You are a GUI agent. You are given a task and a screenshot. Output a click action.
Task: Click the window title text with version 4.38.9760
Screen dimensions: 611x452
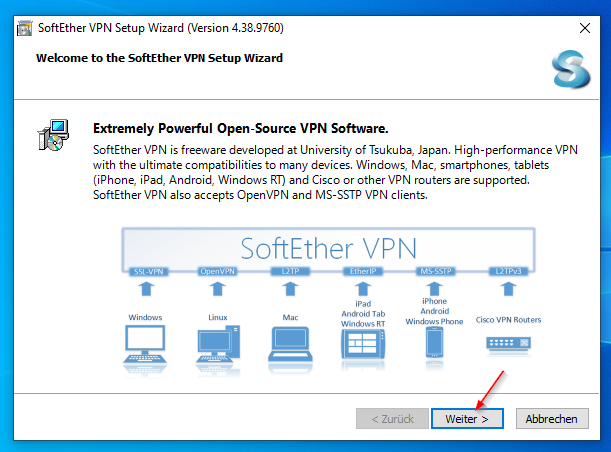click(161, 28)
